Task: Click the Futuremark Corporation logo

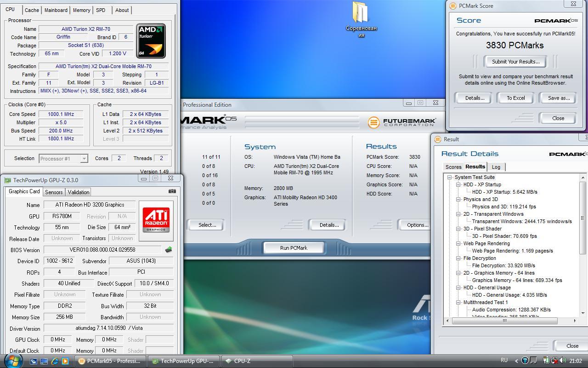Action: pyautogui.click(x=401, y=122)
